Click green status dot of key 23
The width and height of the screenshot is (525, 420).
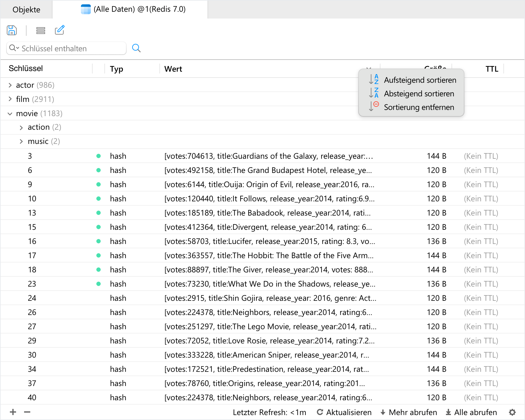[99, 284]
